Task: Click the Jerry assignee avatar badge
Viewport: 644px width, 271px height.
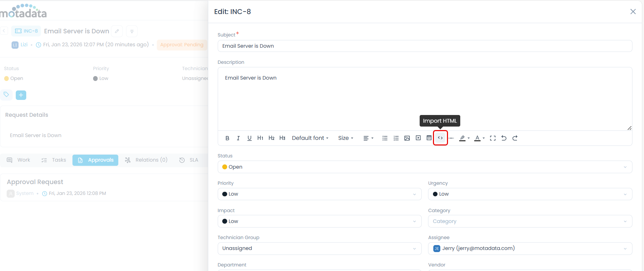Action: [437, 249]
